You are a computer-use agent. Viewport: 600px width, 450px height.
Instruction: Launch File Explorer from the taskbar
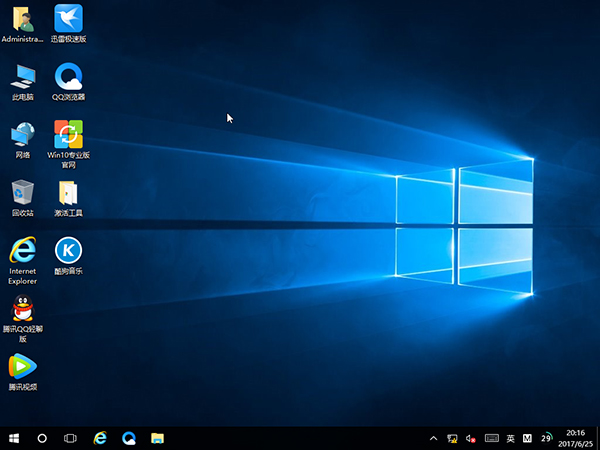click(157, 438)
